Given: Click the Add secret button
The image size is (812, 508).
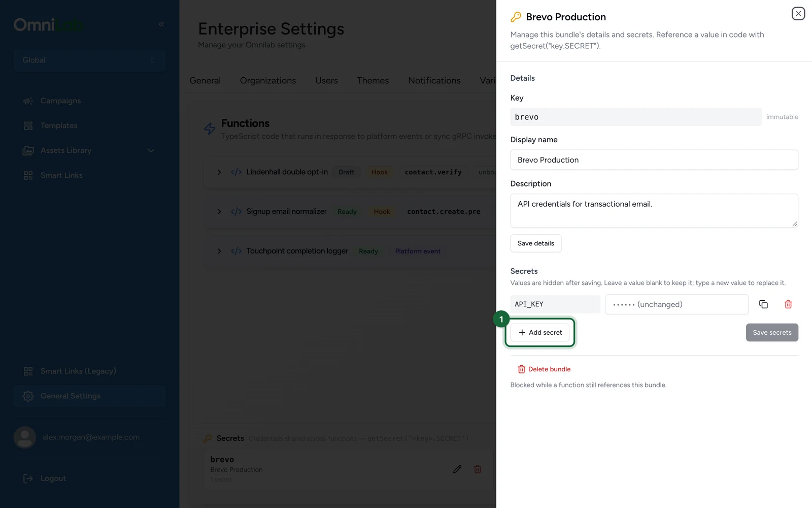Looking at the screenshot, I should [x=540, y=332].
